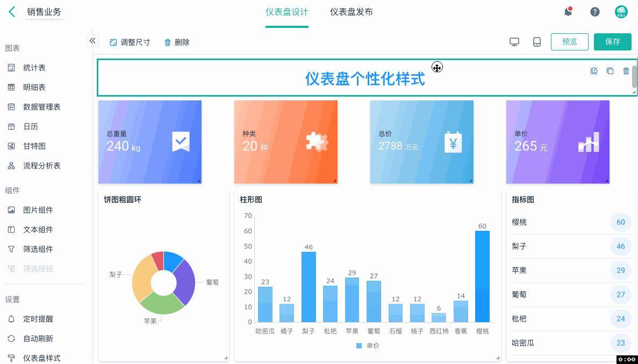Click the green 苹果 pie slice

162,304
